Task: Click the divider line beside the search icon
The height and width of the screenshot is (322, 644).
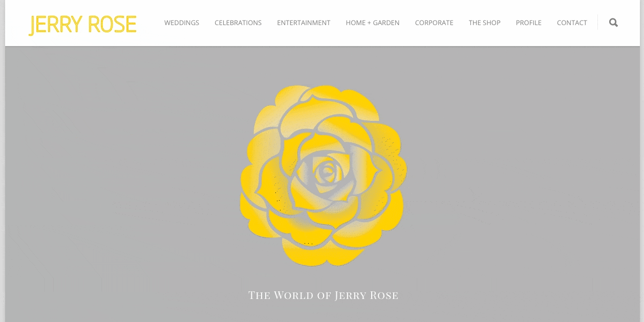Action: point(597,23)
